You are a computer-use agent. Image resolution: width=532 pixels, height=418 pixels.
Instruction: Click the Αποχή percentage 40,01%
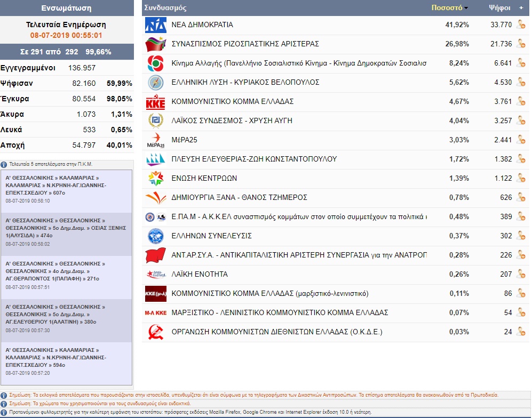(x=120, y=145)
